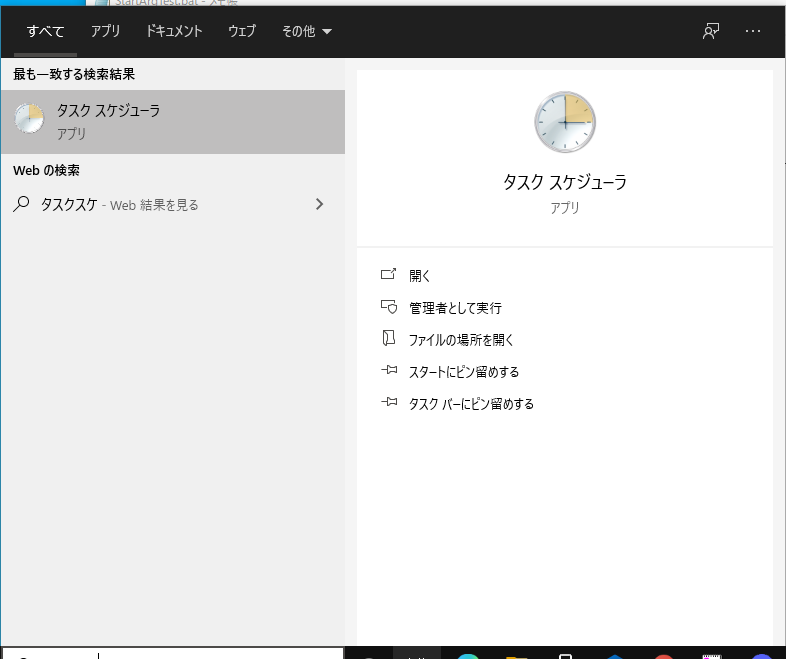Click pin icon beside スタートにピン留めする
The image size is (786, 659).
pos(389,370)
